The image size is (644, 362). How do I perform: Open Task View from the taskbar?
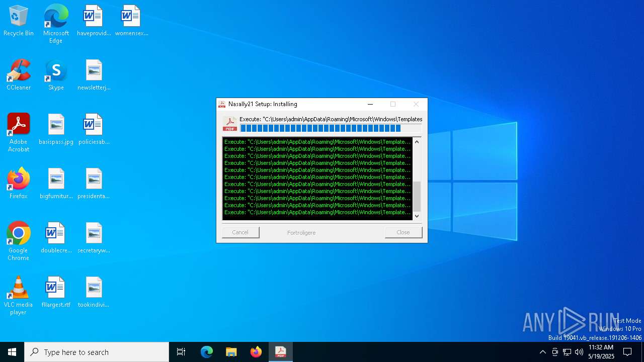(x=181, y=352)
